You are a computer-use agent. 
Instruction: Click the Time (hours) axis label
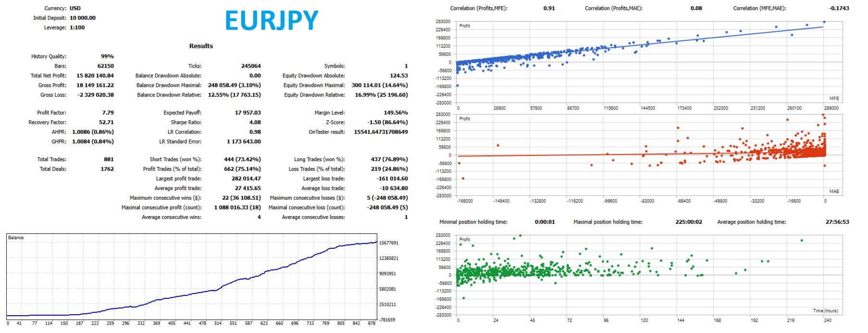[x=825, y=311]
